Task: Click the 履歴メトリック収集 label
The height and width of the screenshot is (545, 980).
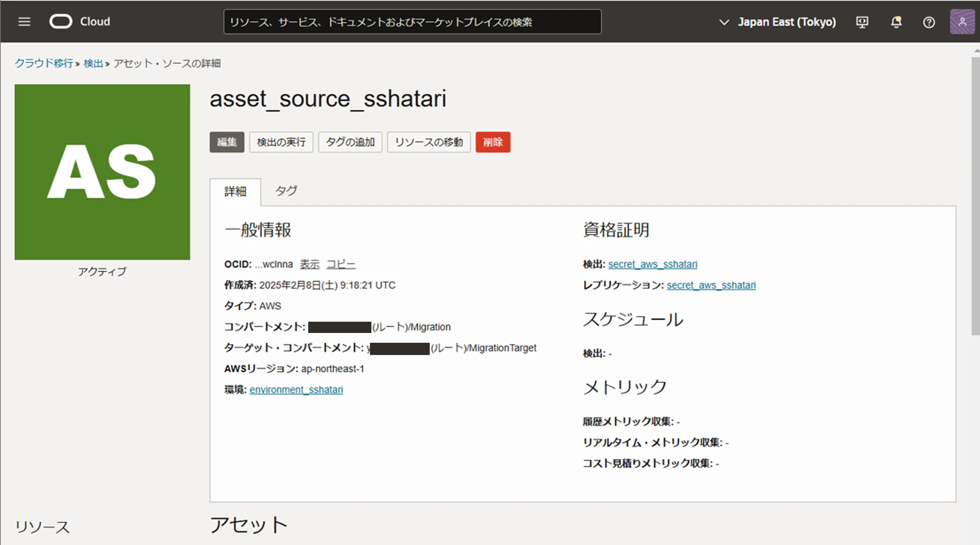Action: (x=628, y=422)
